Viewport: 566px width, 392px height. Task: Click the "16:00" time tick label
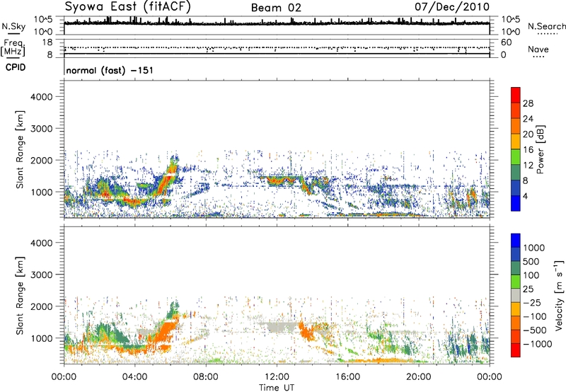(x=347, y=377)
